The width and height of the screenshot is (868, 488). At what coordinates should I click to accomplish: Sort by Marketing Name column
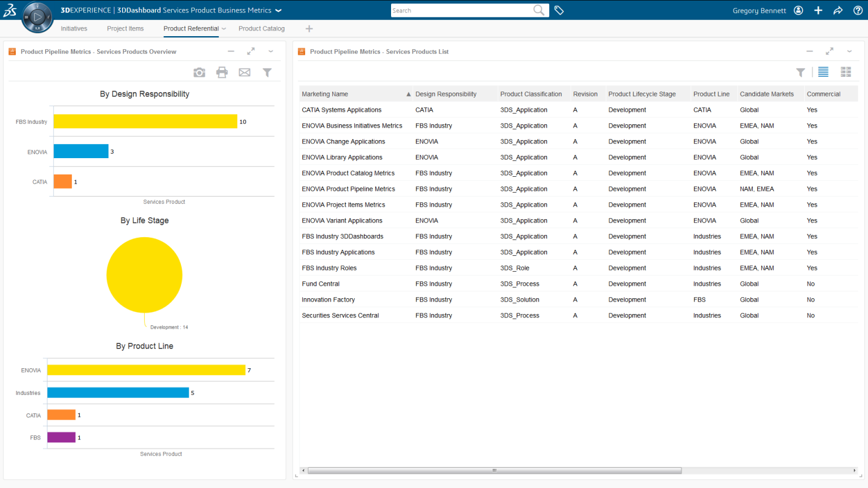(x=325, y=94)
